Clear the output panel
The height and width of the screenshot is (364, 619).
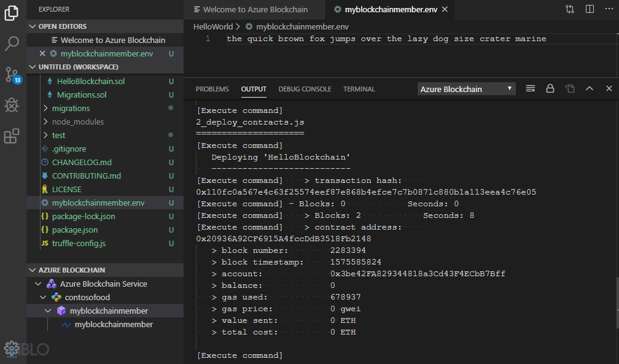coord(531,89)
